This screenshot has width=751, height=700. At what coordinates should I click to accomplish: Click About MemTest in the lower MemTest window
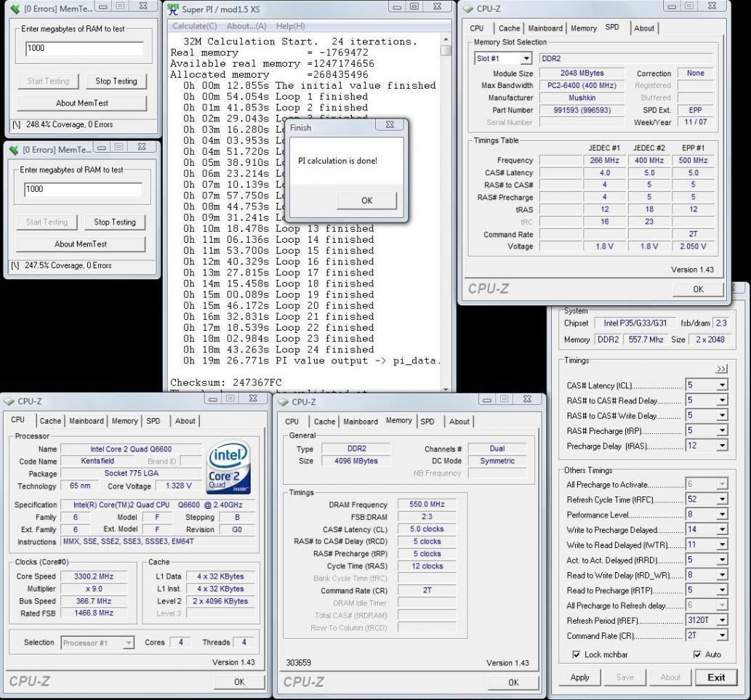tap(81, 244)
